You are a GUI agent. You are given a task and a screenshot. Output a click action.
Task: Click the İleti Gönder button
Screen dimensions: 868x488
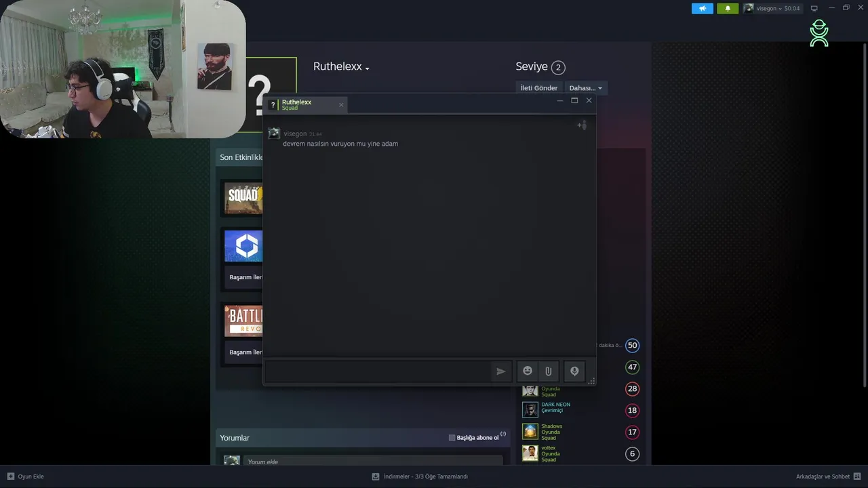click(x=539, y=88)
